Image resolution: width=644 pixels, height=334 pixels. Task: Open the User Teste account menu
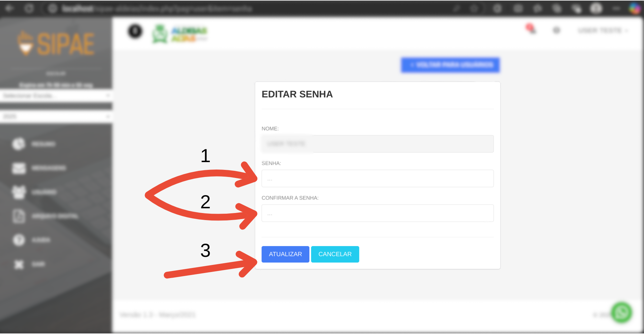(602, 31)
